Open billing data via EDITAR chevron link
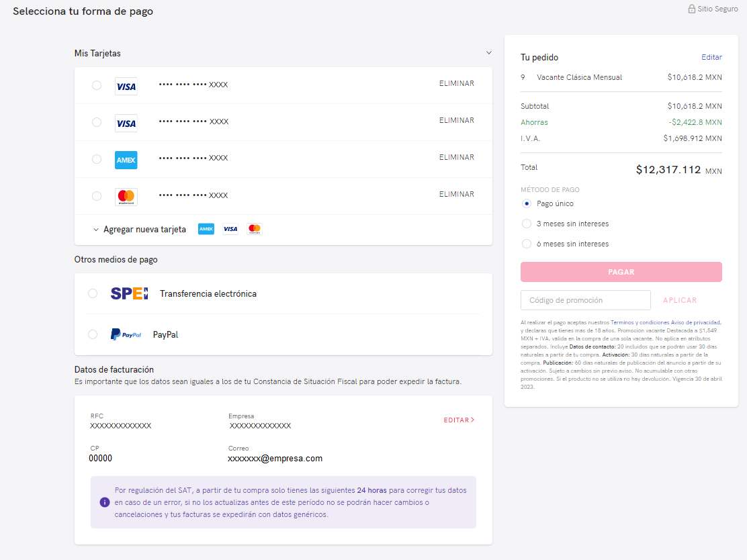This screenshot has height=560, width=747. click(459, 420)
